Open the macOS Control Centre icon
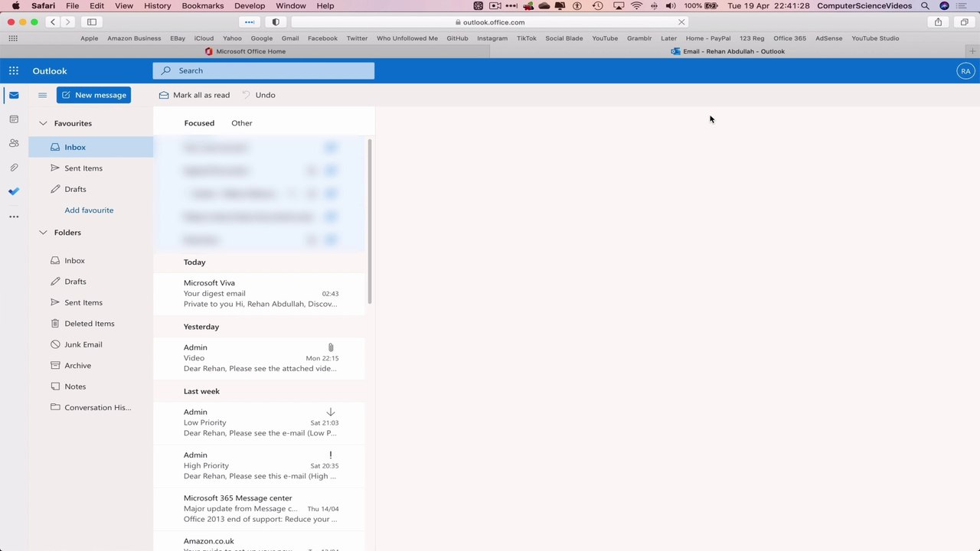 click(x=962, y=6)
